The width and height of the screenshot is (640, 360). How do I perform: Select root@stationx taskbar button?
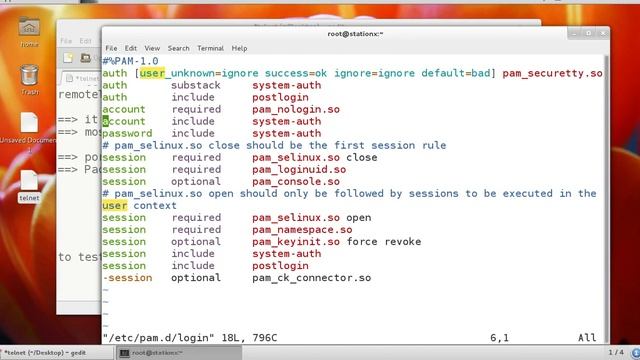click(x=180, y=353)
